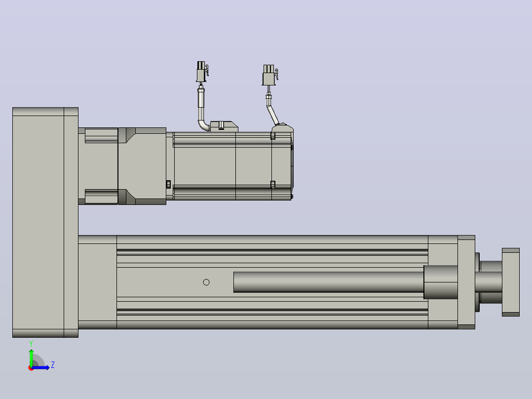
Task: Select the servo motor body
Action: coord(233,166)
